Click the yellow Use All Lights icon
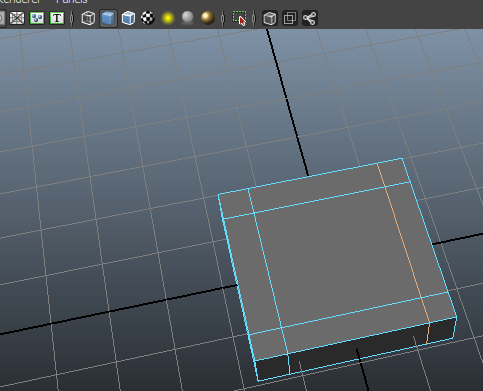 click(x=168, y=18)
